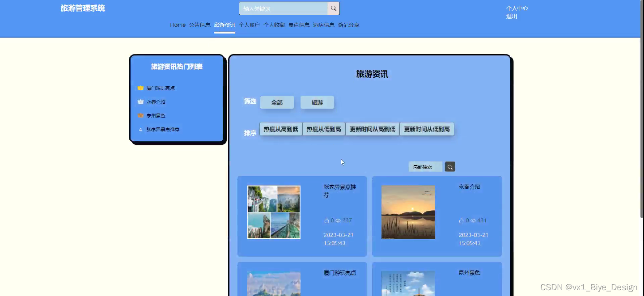Sort by 更新时间从低到高
This screenshot has width=644, height=296.
coord(427,129)
